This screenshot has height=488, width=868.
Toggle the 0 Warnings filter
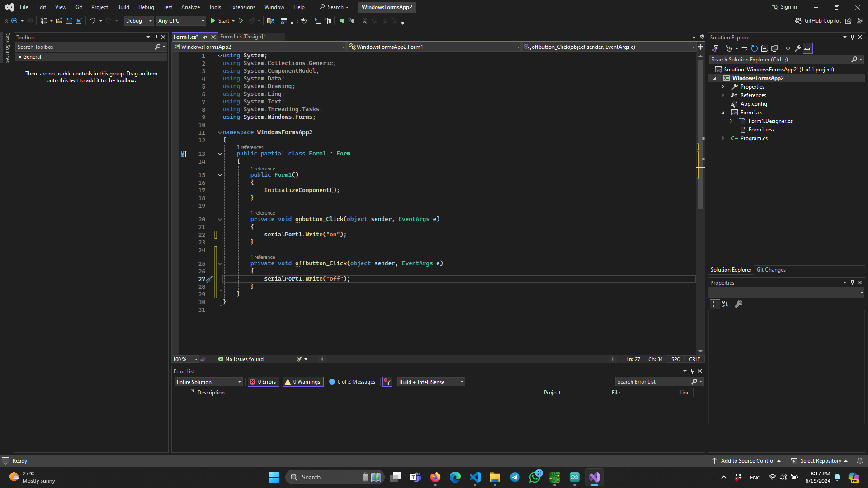[303, 382]
